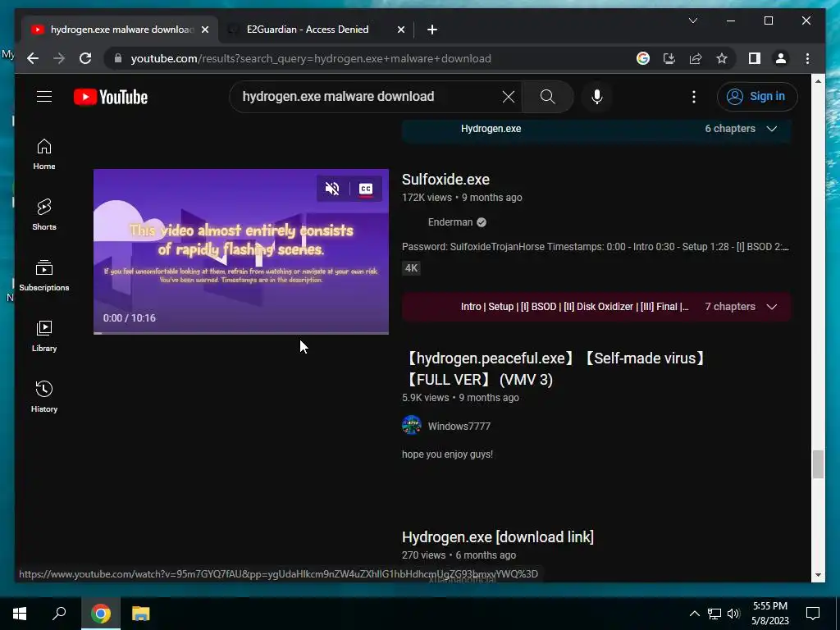This screenshot has height=630, width=840.
Task: Open the Sulfoxide.exe video thumbnail
Action: (x=241, y=251)
